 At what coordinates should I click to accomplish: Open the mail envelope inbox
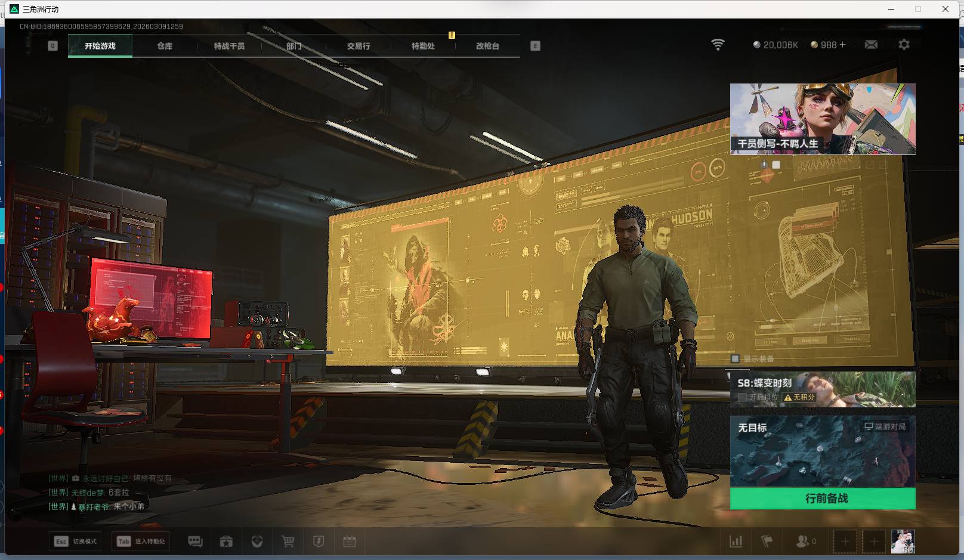click(871, 45)
